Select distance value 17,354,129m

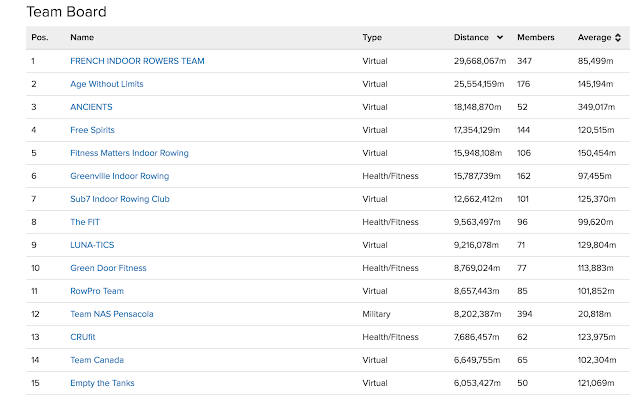pos(477,130)
